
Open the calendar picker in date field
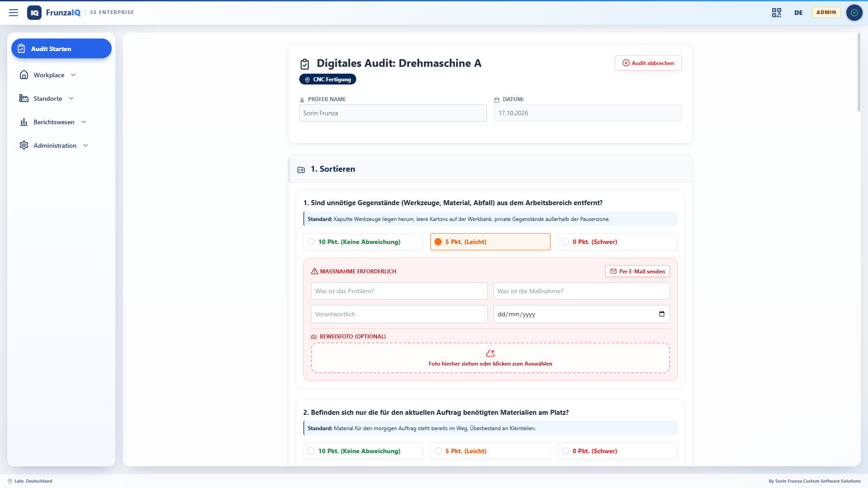[662, 314]
